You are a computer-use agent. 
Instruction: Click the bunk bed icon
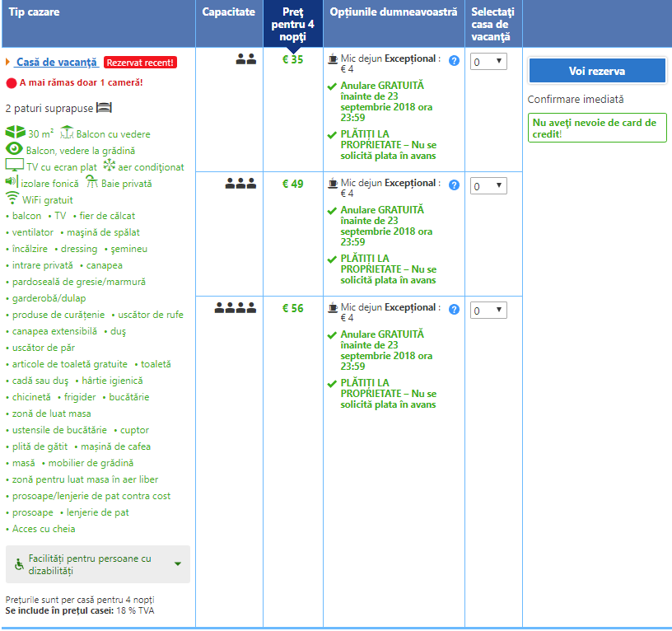(104, 108)
